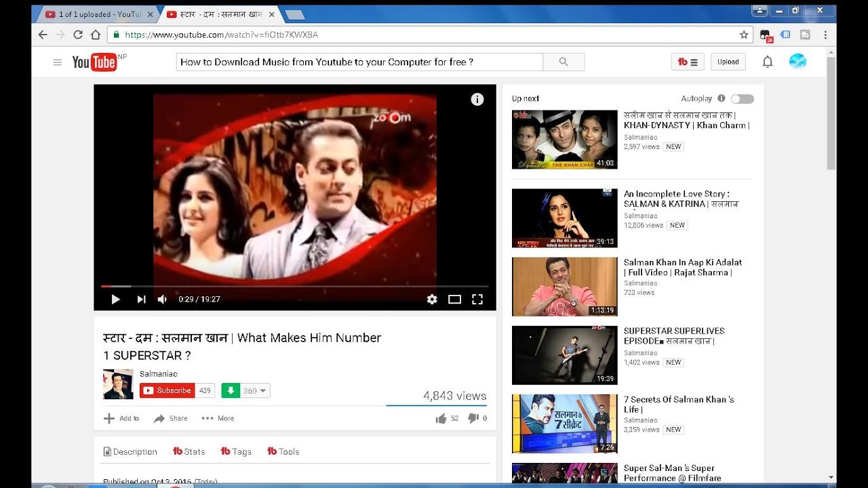The height and width of the screenshot is (488, 868).
Task: Open the Description tab
Action: (130, 451)
